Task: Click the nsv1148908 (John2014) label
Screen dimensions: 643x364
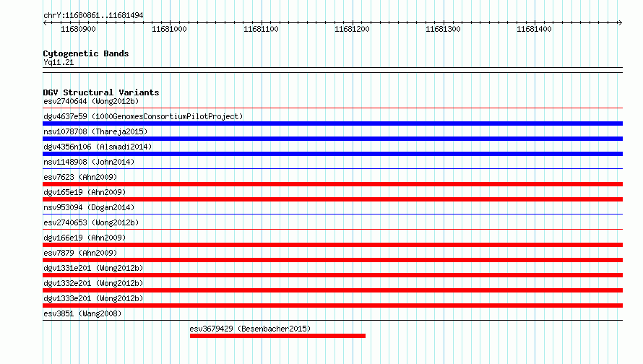Action: (89, 162)
